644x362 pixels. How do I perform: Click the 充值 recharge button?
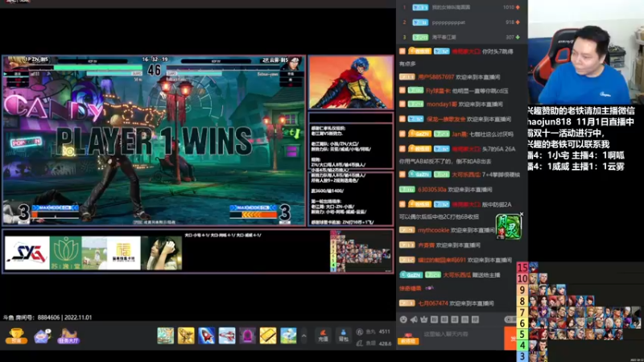(x=324, y=335)
